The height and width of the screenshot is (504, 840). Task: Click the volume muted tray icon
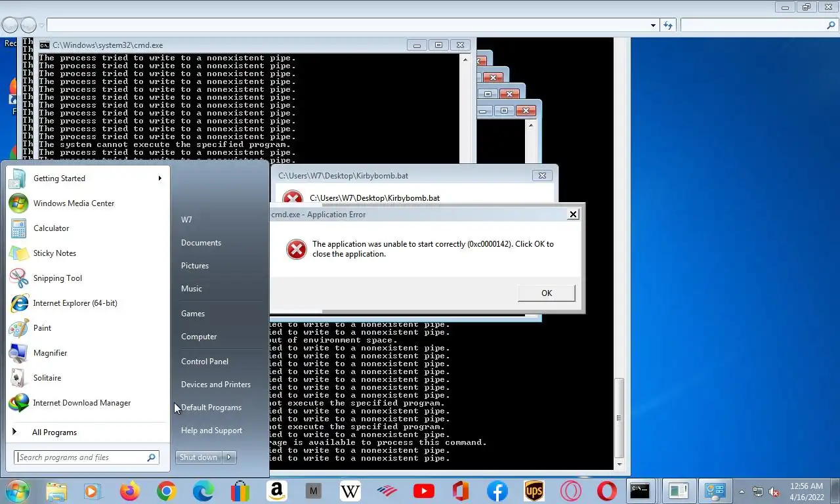[x=774, y=492]
